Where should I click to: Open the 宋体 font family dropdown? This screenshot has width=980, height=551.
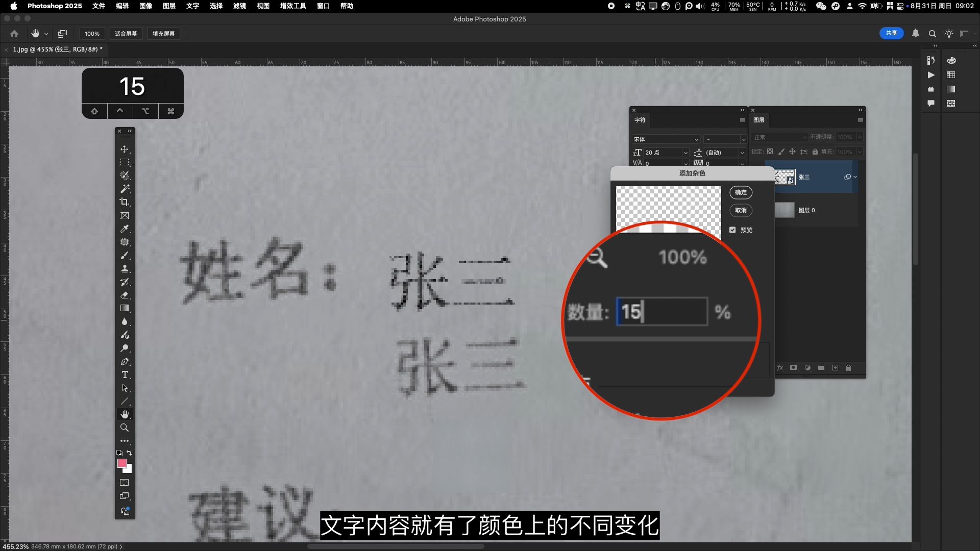[696, 139]
